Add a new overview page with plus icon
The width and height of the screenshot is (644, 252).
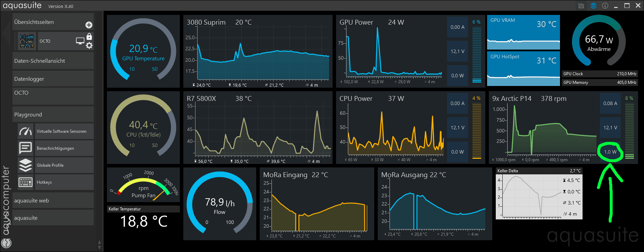tap(89, 25)
